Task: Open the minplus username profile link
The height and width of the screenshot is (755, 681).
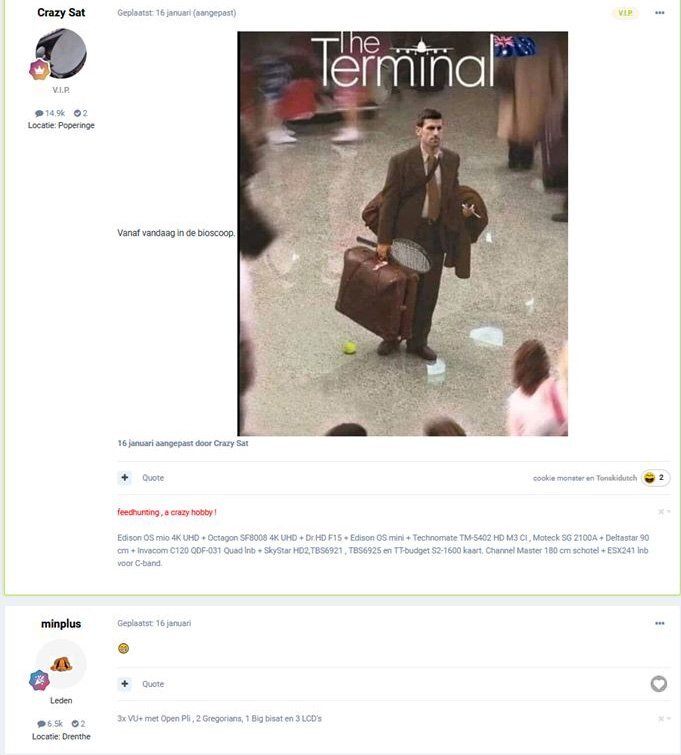Action: click(61, 624)
